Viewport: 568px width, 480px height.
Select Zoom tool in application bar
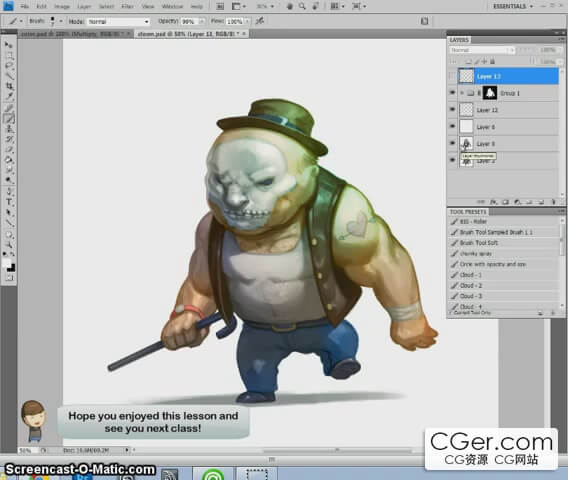click(302, 6)
